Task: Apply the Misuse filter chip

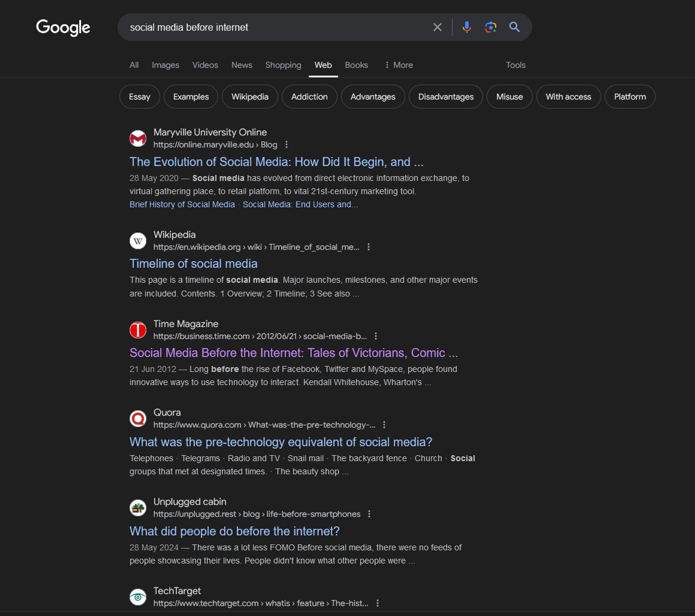Action: 509,97
